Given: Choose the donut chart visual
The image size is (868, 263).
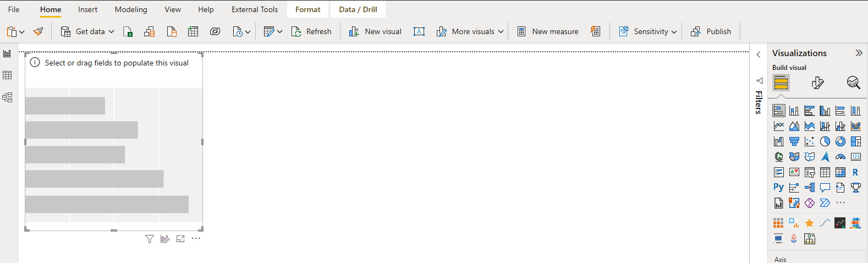Looking at the screenshot, I should (840, 141).
